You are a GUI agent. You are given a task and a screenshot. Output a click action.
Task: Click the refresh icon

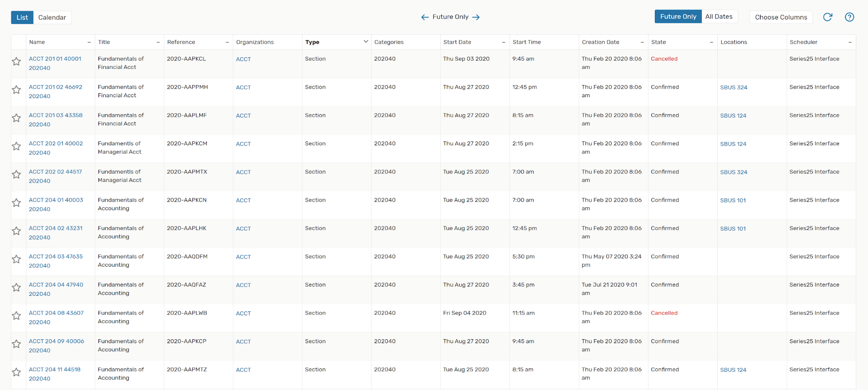click(827, 17)
